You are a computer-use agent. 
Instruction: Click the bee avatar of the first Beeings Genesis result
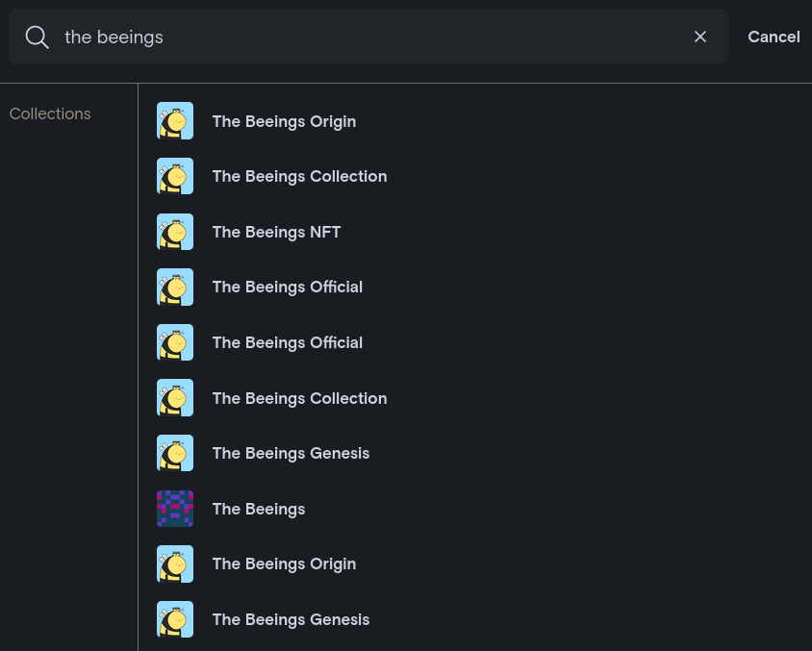point(175,453)
